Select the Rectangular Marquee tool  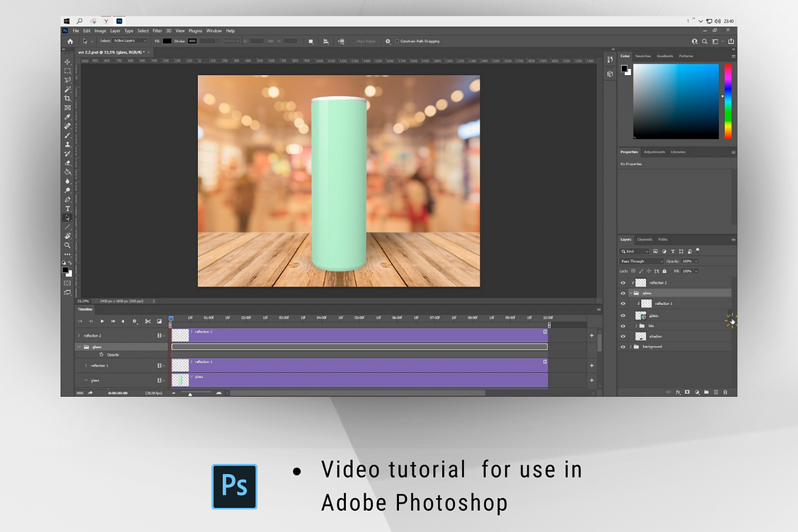pos(68,71)
